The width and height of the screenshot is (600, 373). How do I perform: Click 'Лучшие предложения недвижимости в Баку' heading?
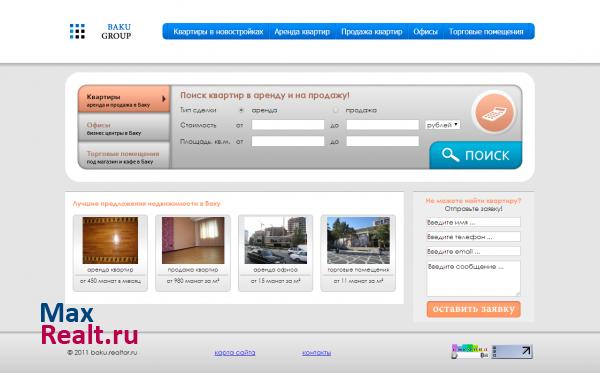(x=147, y=204)
